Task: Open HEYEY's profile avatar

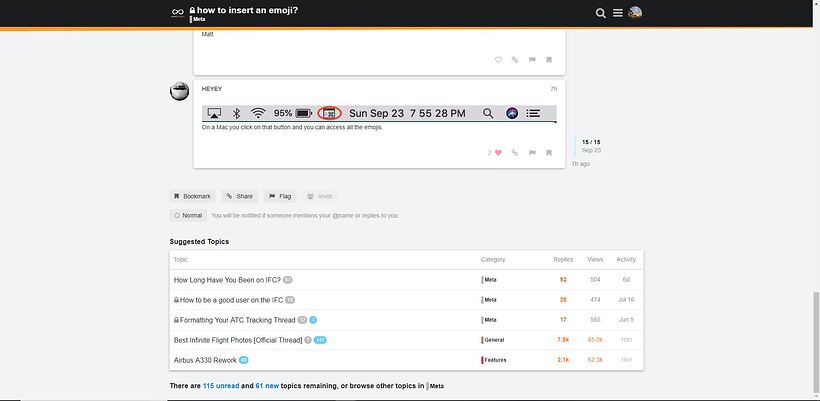Action: pyautogui.click(x=179, y=91)
